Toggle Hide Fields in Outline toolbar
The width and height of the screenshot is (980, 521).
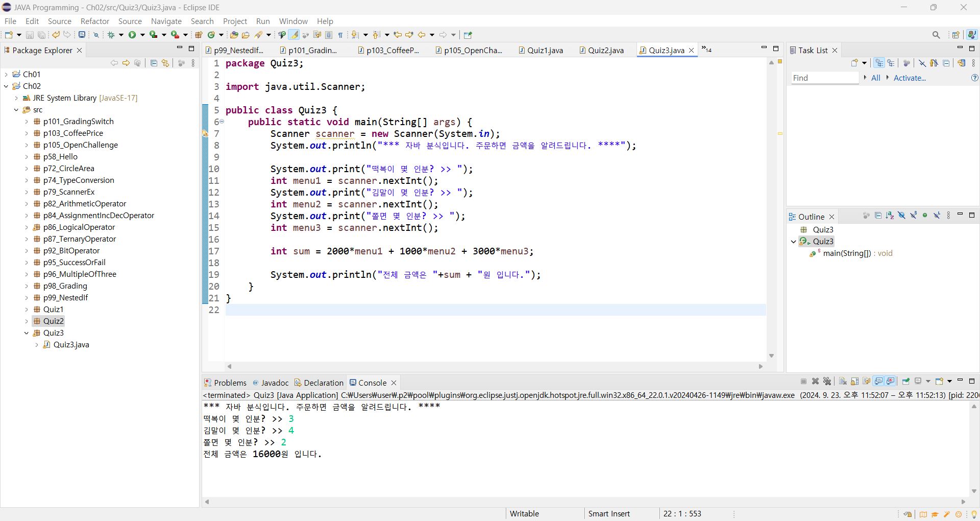click(x=901, y=216)
